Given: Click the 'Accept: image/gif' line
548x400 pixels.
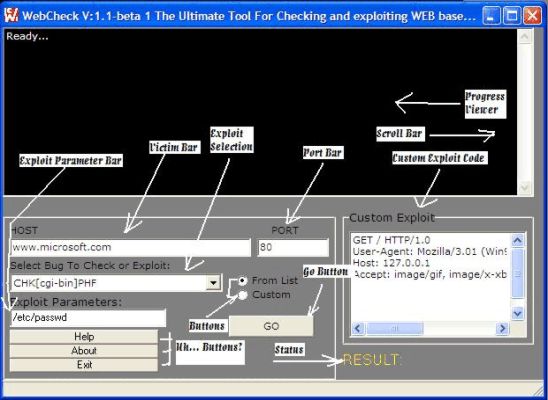Looking at the screenshot, I should click(430, 274).
